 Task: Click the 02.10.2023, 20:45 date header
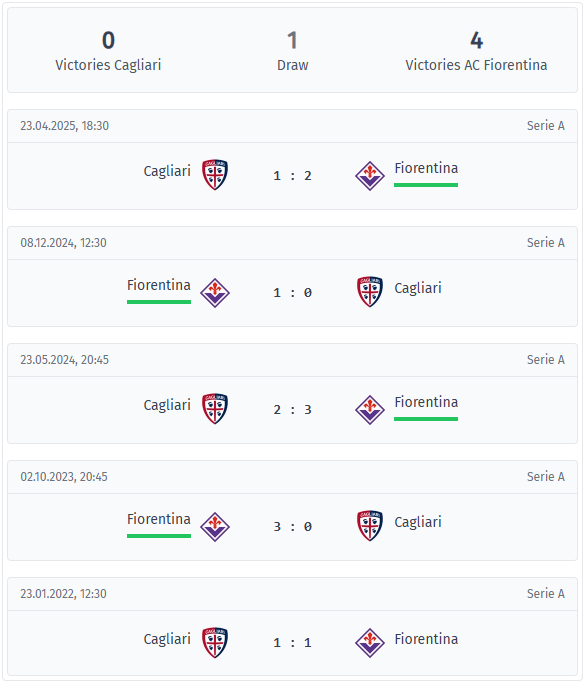click(64, 477)
